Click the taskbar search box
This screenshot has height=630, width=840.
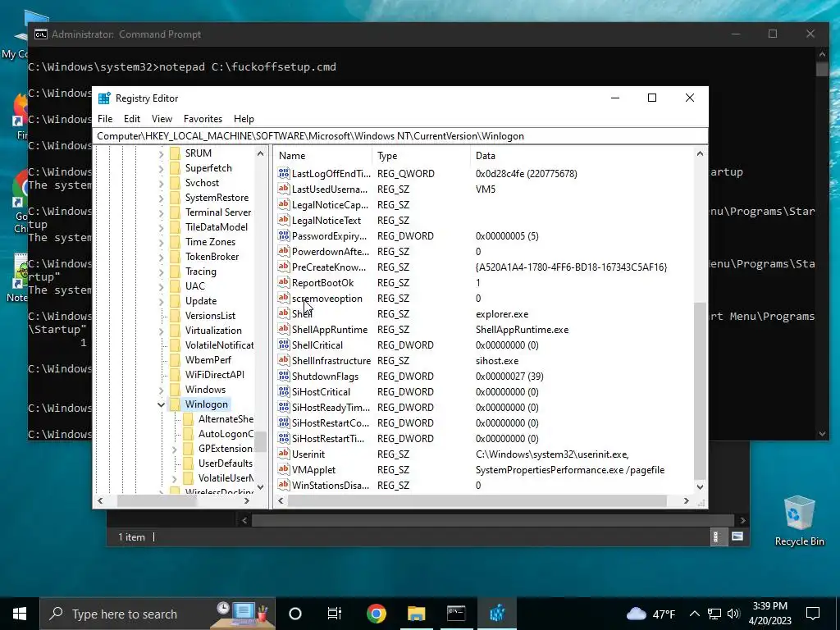[x=158, y=614]
